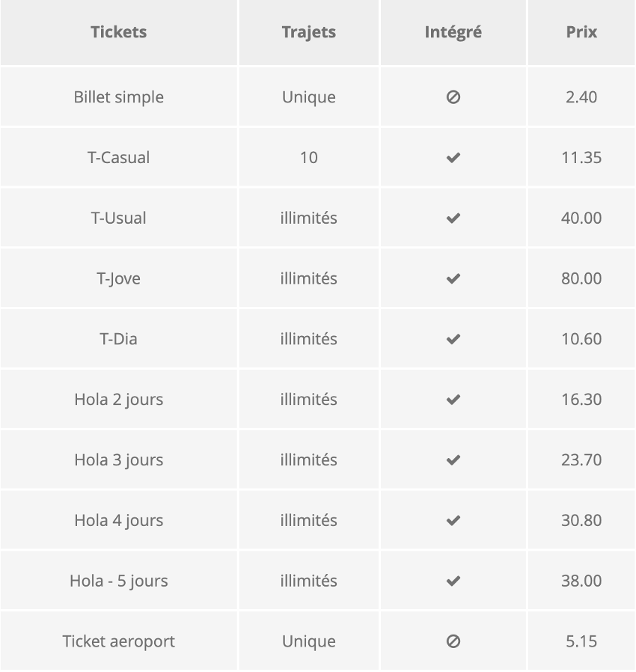Click the T-Jove ticket name
The image size is (636, 672).
(119, 279)
